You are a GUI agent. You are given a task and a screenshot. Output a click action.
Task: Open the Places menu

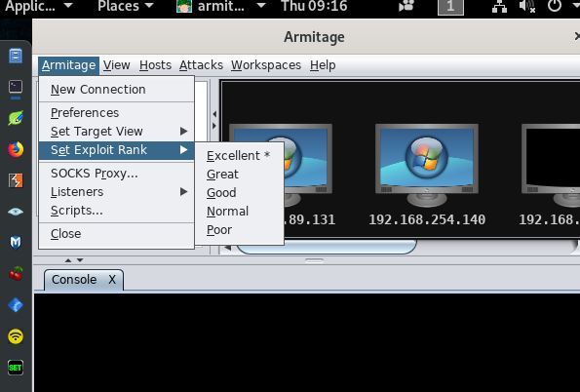[x=125, y=6]
